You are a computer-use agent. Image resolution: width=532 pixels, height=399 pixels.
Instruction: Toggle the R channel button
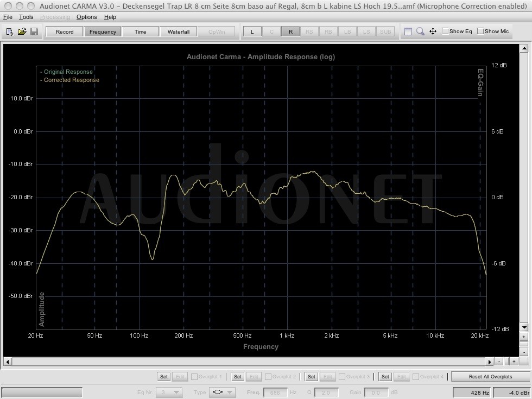(290, 31)
